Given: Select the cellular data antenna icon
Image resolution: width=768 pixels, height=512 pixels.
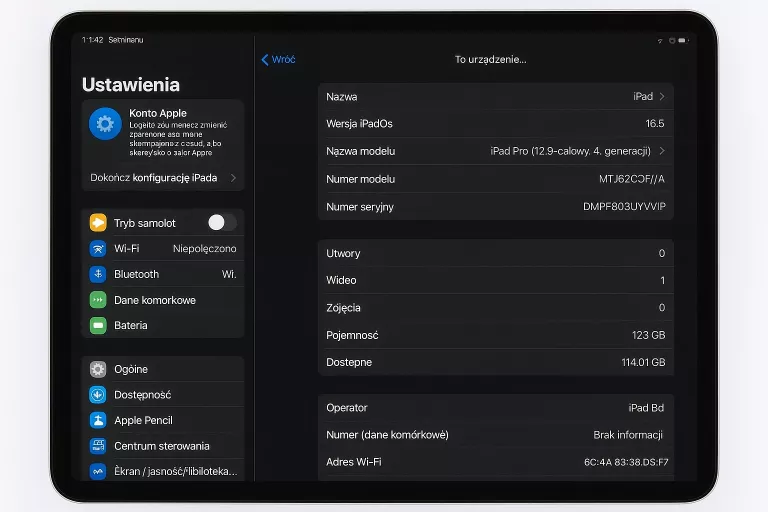Looking at the screenshot, I should [x=98, y=300].
